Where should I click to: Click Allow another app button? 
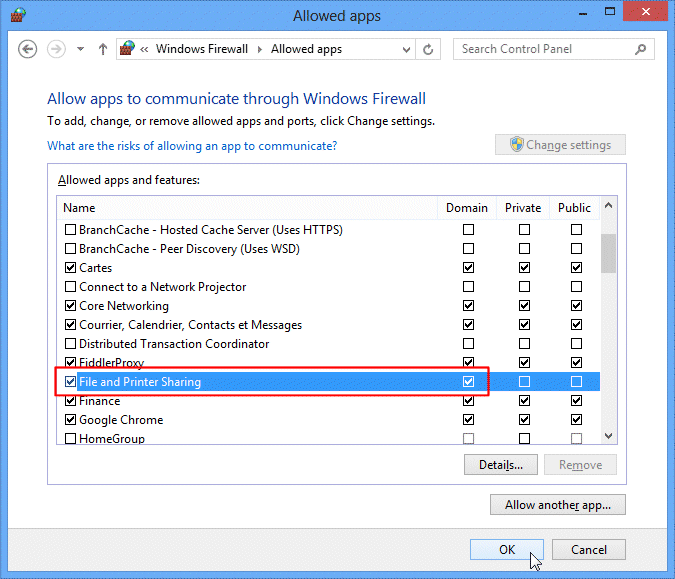pos(558,505)
